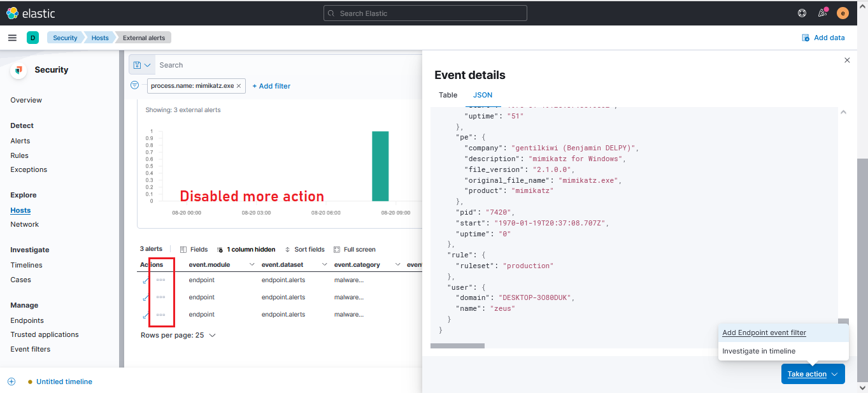Click the Add data icon link
The width and height of the screenshot is (868, 393).
823,38
